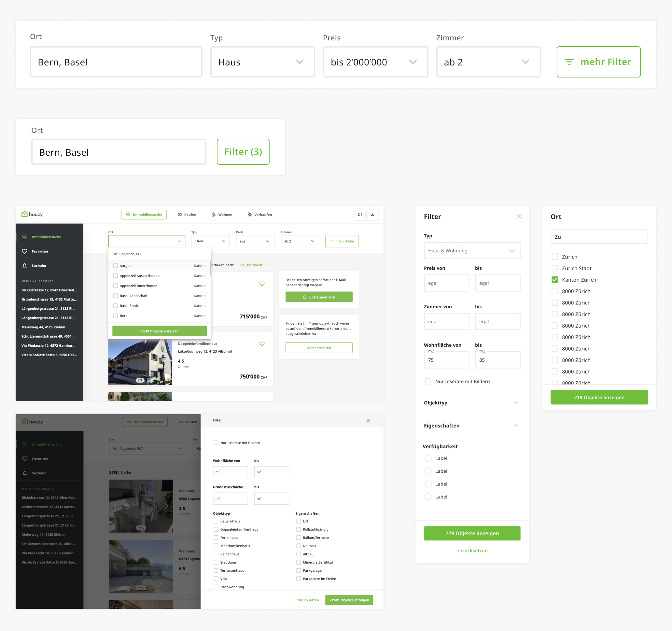Open sort dropdown neuste zuerst
This screenshot has height=631, width=672.
pyautogui.click(x=254, y=265)
